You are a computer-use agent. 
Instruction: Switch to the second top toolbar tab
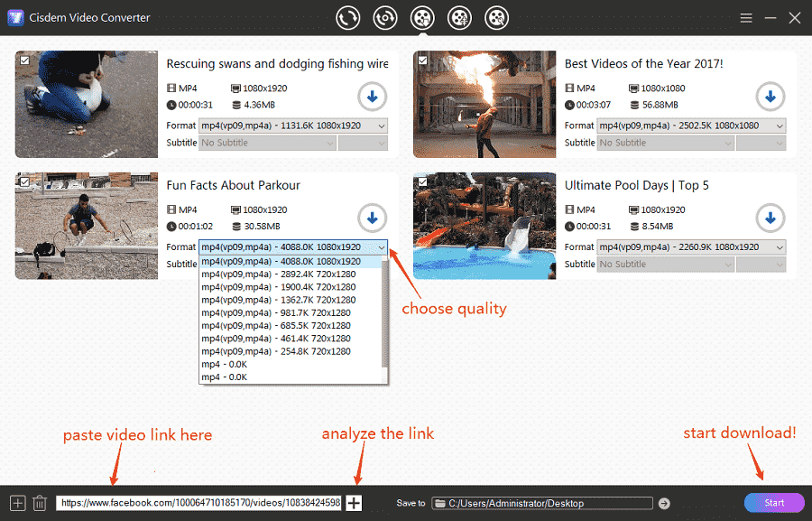(384, 18)
